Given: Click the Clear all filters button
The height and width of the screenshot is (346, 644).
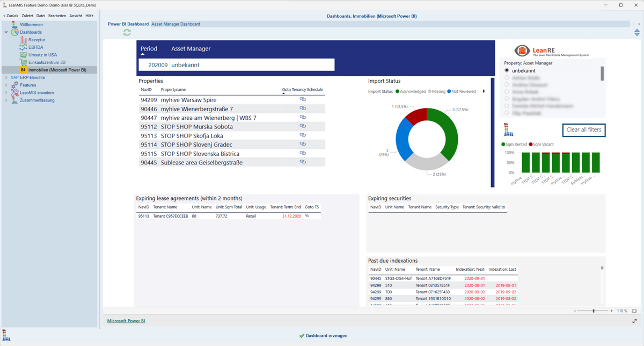Looking at the screenshot, I should [x=584, y=130].
